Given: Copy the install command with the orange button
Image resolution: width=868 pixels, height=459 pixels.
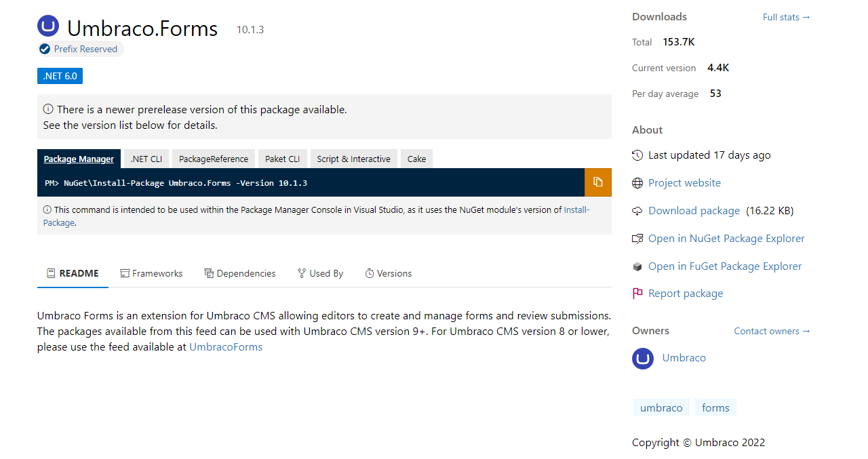Looking at the screenshot, I should [598, 182].
